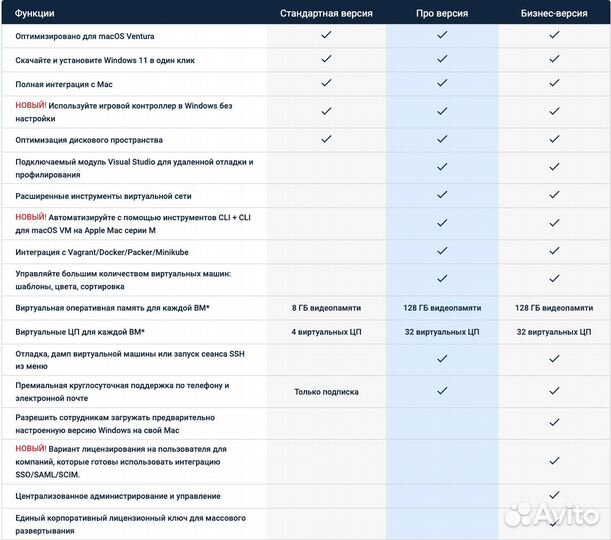
Task: Click Business checkmark for full Mac integration
Action: [556, 83]
